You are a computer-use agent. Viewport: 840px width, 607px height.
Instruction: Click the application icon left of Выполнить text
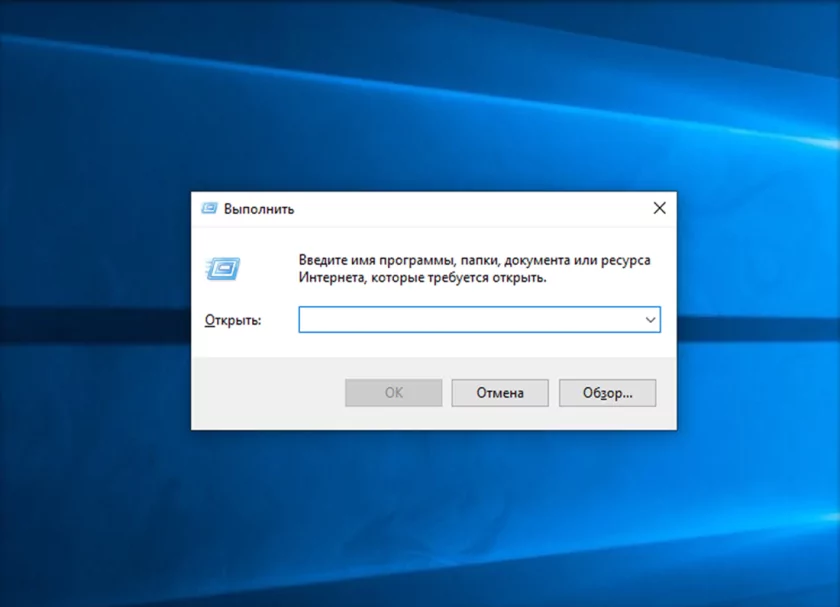(x=208, y=208)
